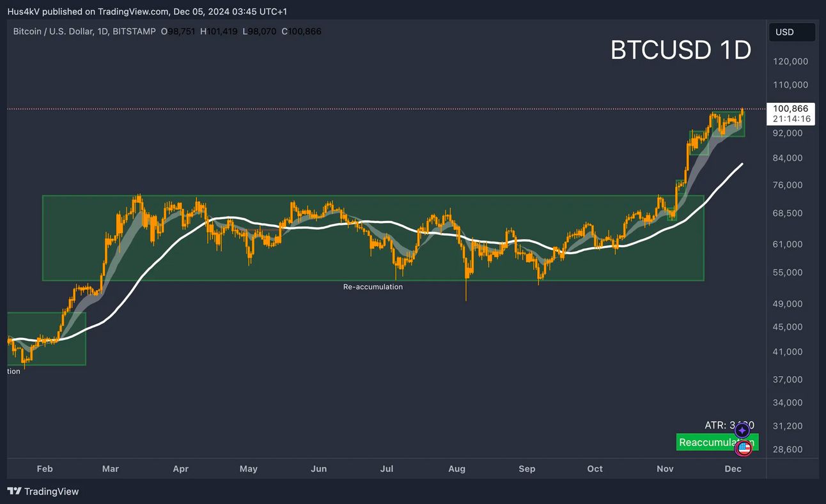The image size is (826, 504).
Task: Click the closing price value C100,866
Action: [301, 31]
